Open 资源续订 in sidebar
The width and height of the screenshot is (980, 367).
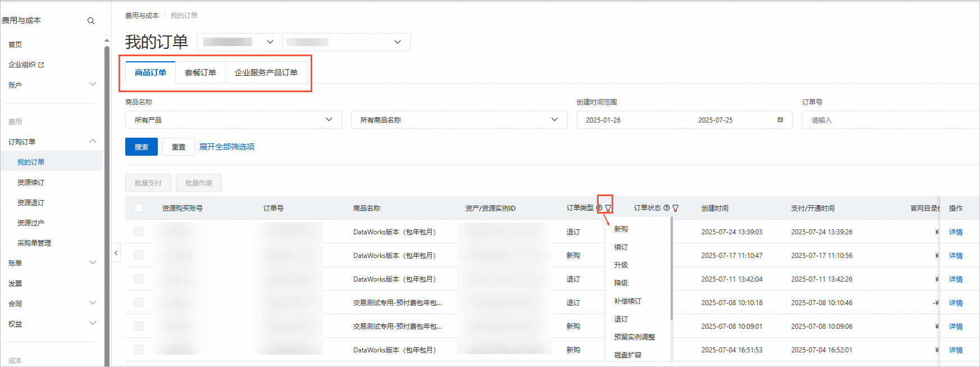pyautogui.click(x=31, y=183)
